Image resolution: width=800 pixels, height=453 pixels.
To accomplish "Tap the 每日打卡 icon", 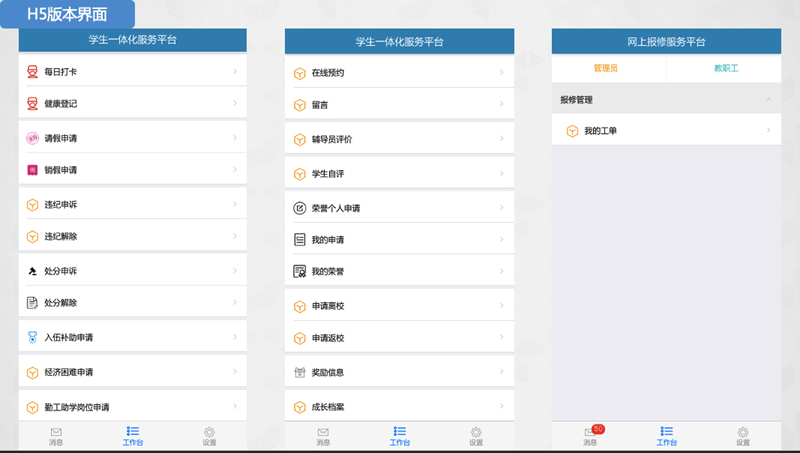I will pyautogui.click(x=32, y=72).
